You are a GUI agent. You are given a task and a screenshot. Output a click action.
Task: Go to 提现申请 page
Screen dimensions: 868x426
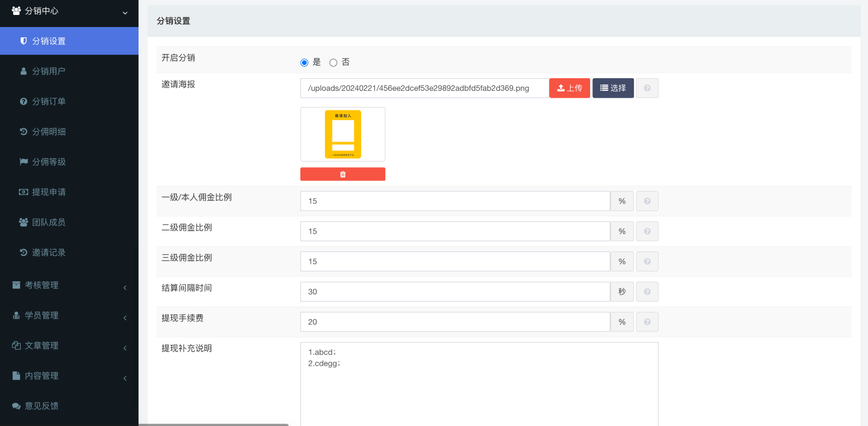coord(49,192)
